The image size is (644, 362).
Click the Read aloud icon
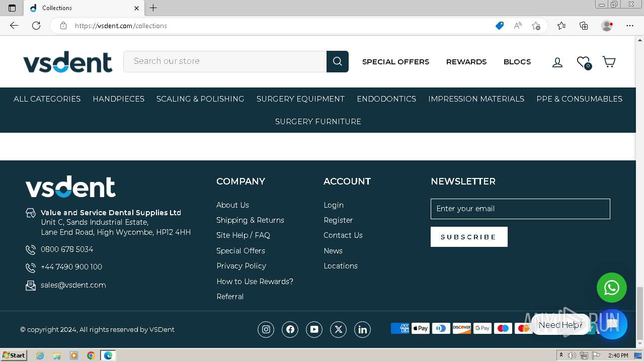[x=518, y=26]
